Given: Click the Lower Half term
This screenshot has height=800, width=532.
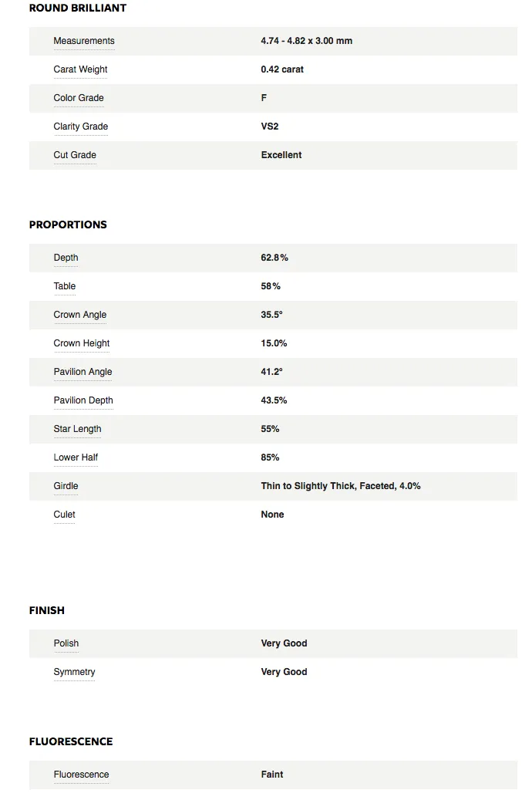Looking at the screenshot, I should 76,457.
